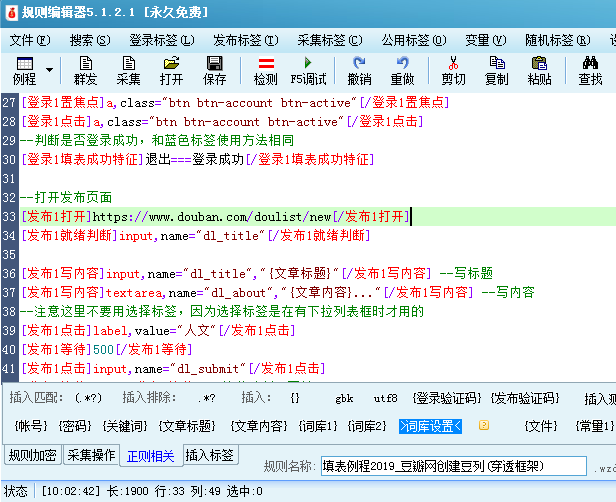Open the >词库设置< link

pyautogui.click(x=431, y=426)
